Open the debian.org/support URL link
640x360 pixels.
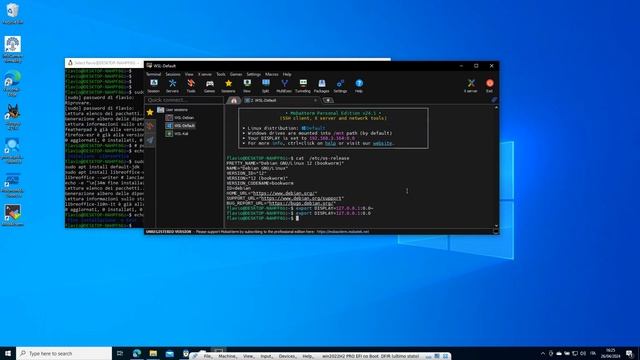(x=301, y=198)
